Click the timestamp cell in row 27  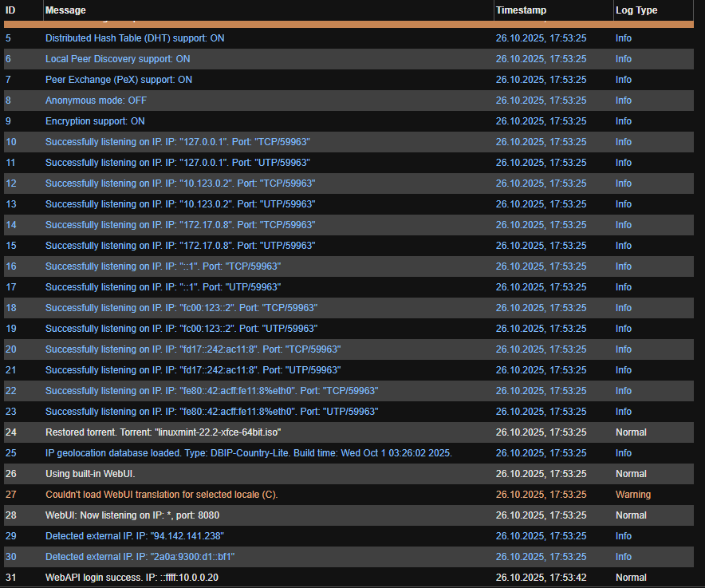(541, 494)
